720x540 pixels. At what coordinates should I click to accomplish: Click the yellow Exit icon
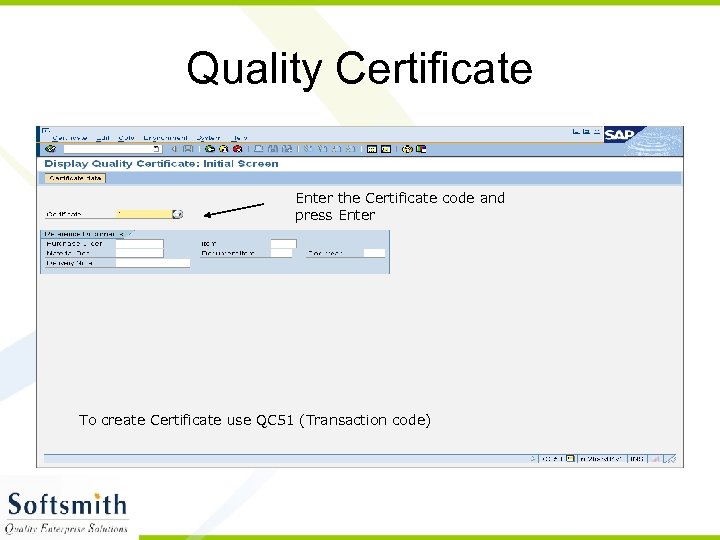224,149
